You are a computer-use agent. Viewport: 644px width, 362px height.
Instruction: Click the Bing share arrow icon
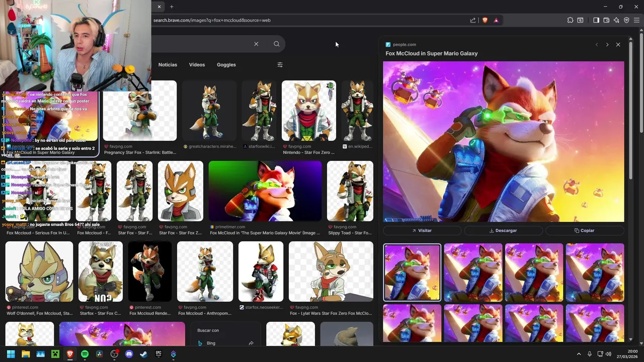tap(251, 343)
